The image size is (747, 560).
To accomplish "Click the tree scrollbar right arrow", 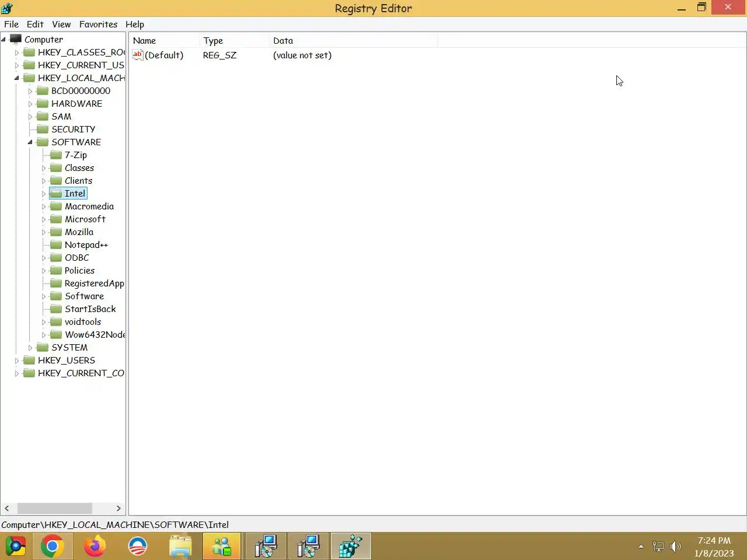I will pos(118,509).
